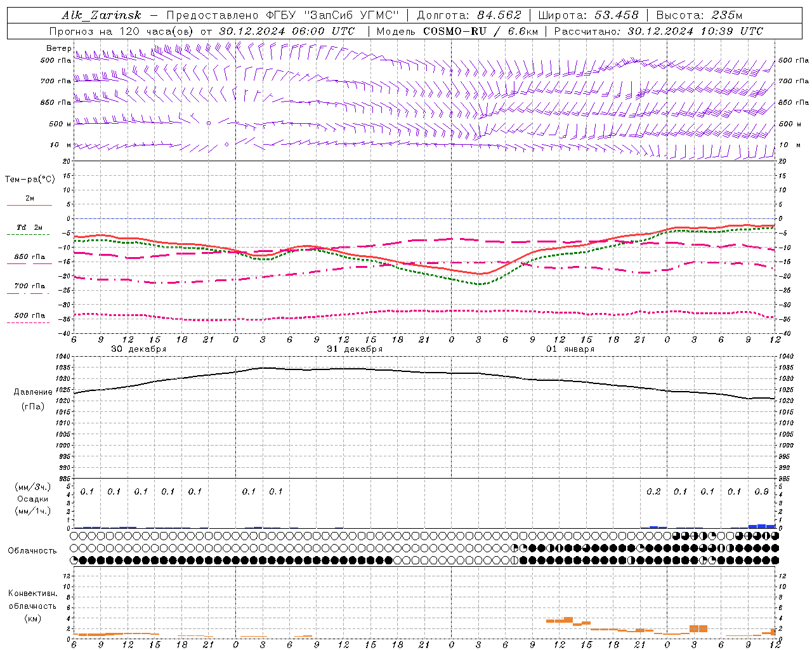Click the elevation text Высота: 235м
The image size is (812, 650).
click(x=699, y=15)
